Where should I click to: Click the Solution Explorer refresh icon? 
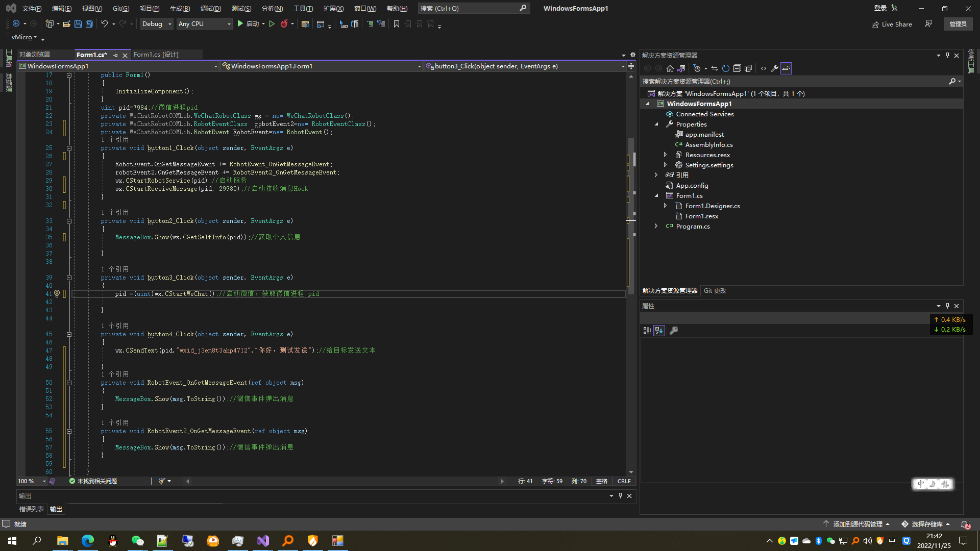click(x=725, y=68)
